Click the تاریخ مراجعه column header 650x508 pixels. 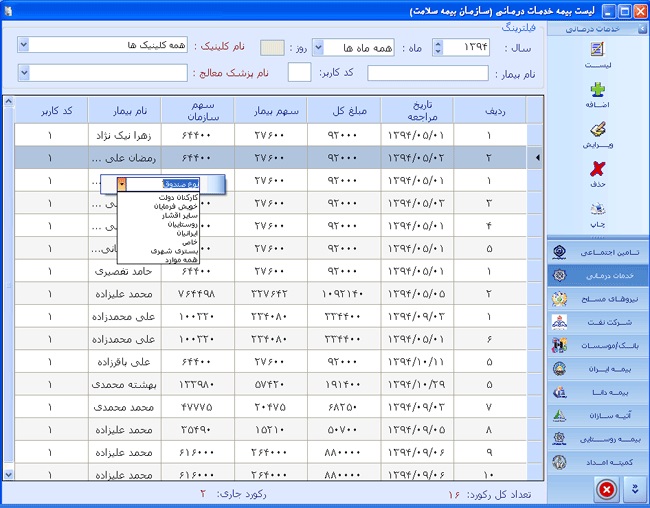coord(417,110)
